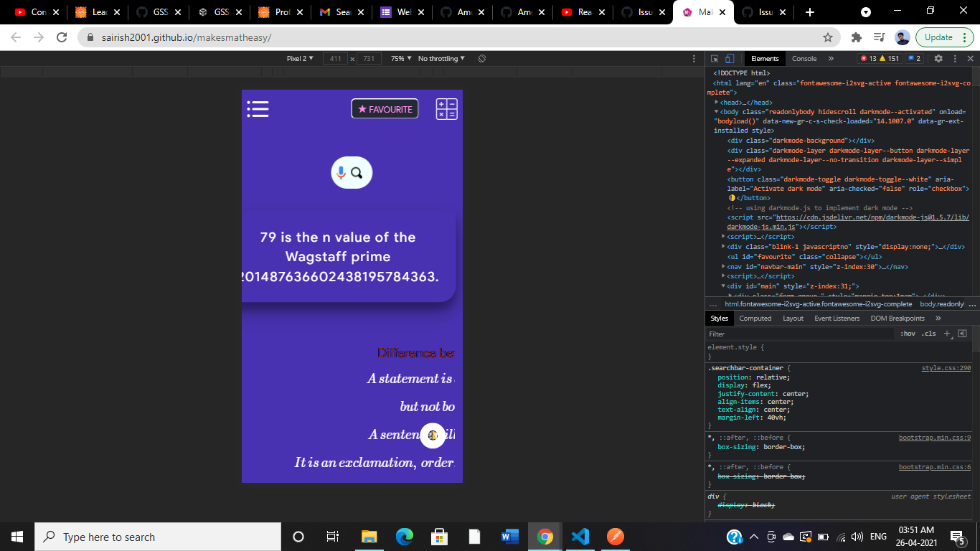
Task: Open DevTools customize three-dot menu
Action: click(953, 59)
